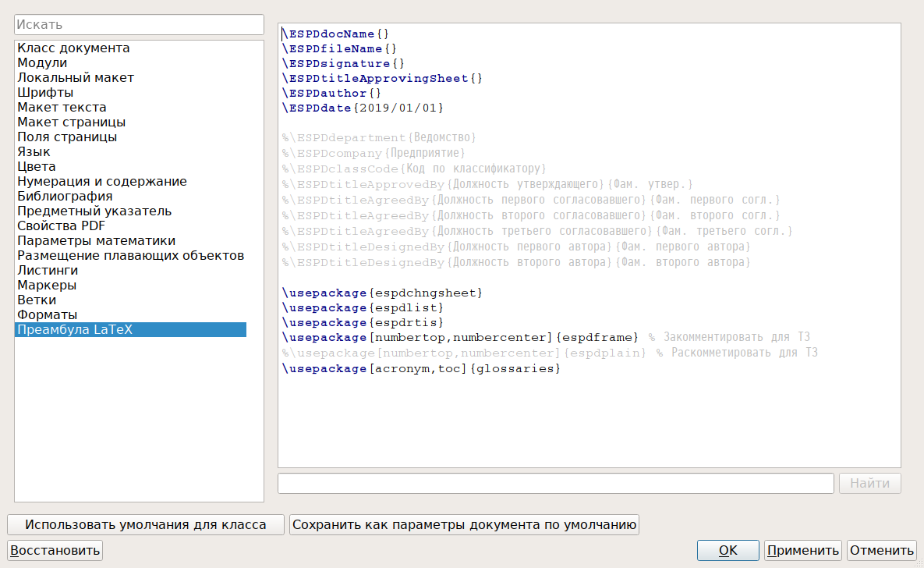Screen dimensions: 924x568
Task: Open Предметный указатель section
Action: tap(94, 211)
